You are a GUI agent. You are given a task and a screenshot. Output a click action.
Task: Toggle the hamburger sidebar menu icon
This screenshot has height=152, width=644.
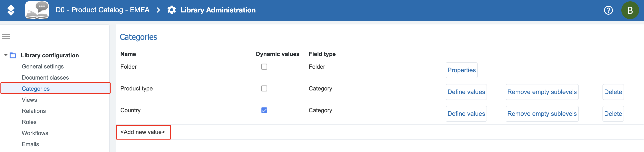[x=6, y=36]
